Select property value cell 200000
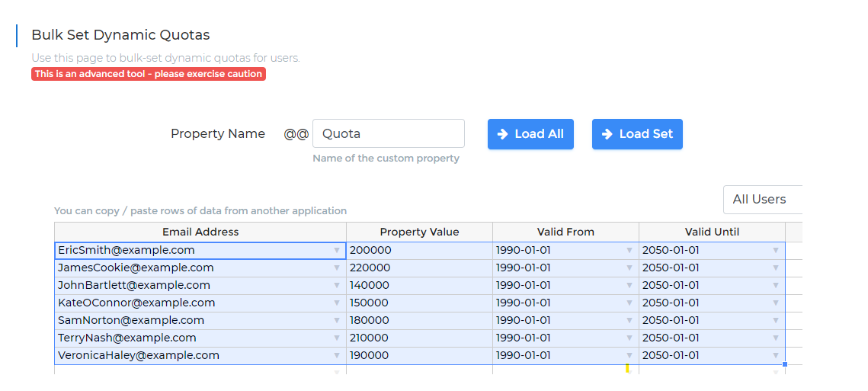Screen dimensions: 868x391 (420, 250)
